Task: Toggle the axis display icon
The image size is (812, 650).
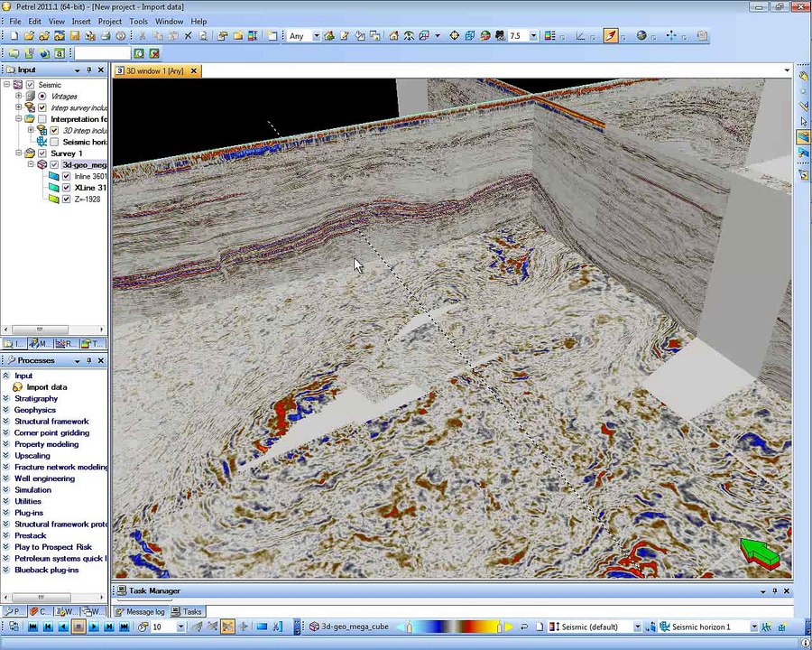Action: 580,36
